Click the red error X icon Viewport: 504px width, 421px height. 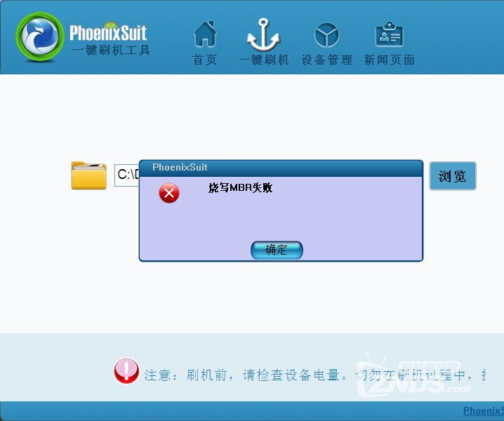pos(169,193)
